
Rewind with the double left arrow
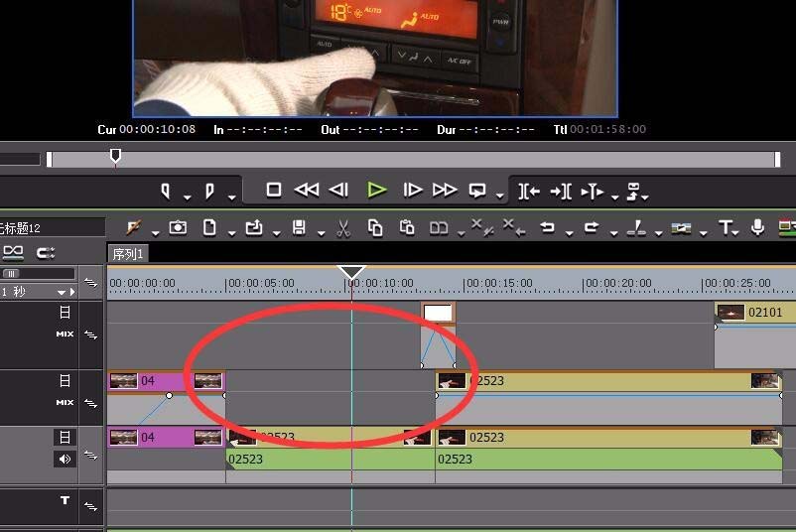[307, 191]
